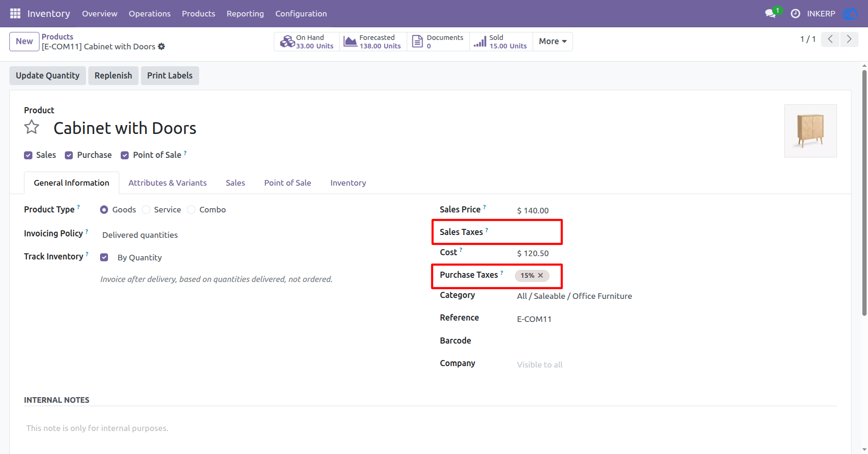Go to next record arrow
This screenshot has width=868, height=454.
tap(849, 39)
